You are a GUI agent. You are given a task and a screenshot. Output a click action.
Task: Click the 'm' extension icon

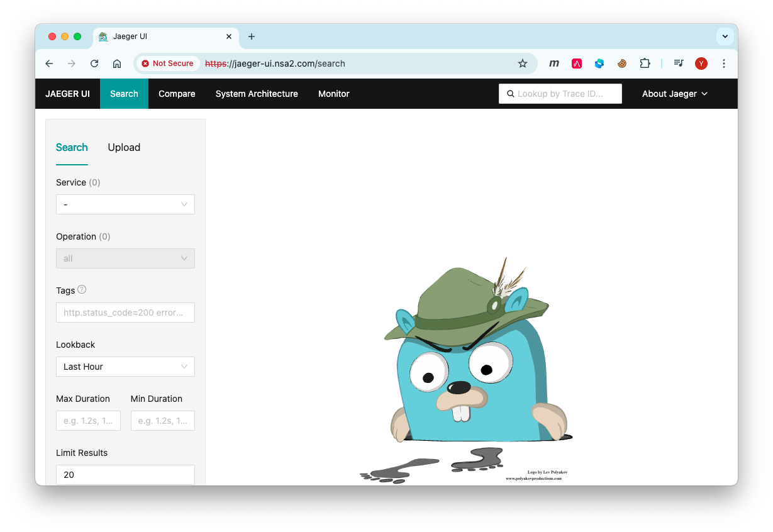pyautogui.click(x=554, y=64)
